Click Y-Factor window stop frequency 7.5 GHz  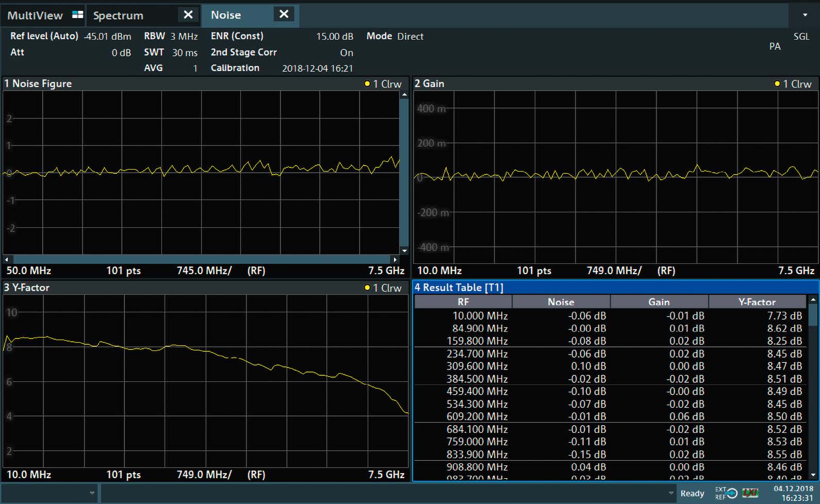coord(386,475)
